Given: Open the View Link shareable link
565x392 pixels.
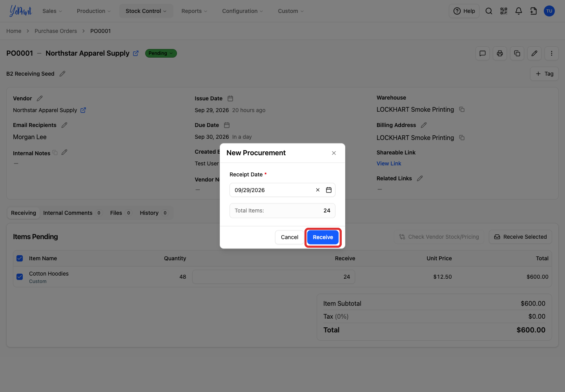Looking at the screenshot, I should point(389,163).
